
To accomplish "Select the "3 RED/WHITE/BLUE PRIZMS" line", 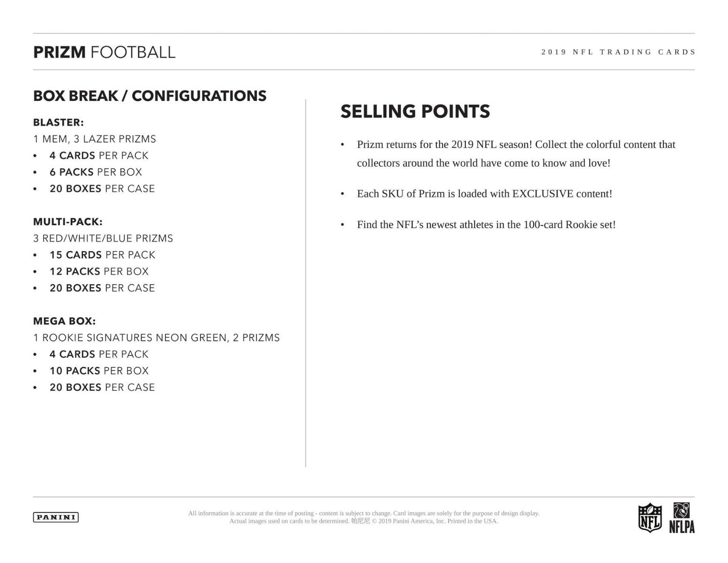I will [x=103, y=238].
